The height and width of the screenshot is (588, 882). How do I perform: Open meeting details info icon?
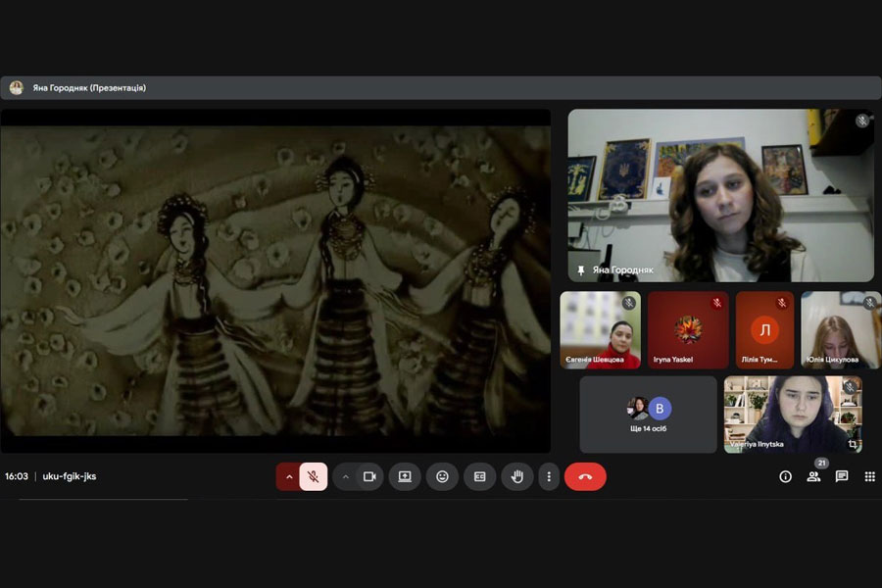785,476
